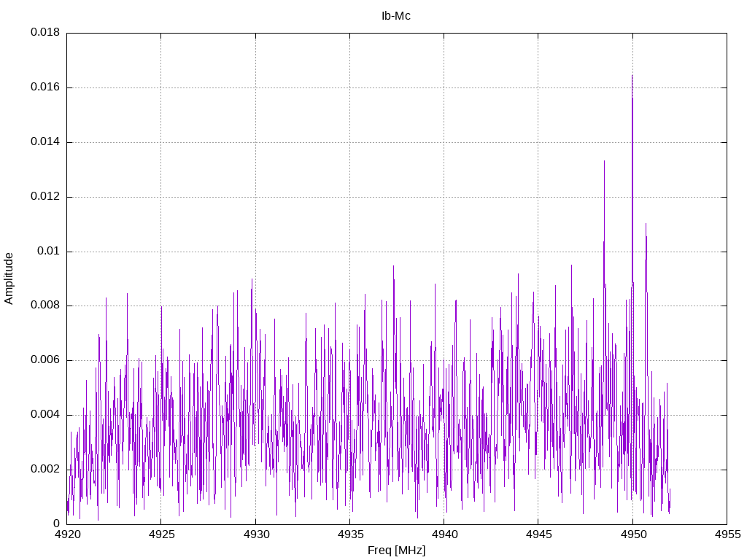Click the 0.01 amplitude tick label
This screenshot has height=560, width=747.
pyautogui.click(x=48, y=252)
